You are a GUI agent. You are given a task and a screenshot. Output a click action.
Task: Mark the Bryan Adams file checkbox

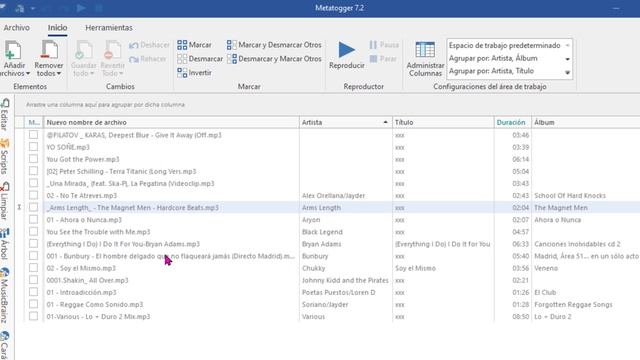[33, 244]
